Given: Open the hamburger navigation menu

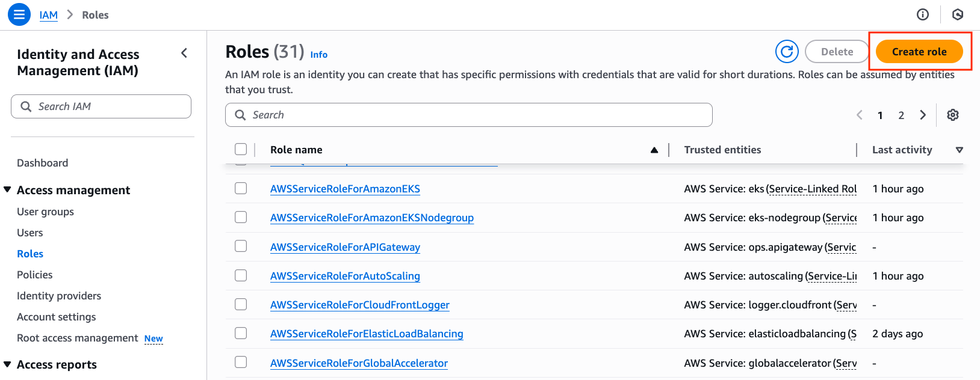Looking at the screenshot, I should (19, 14).
